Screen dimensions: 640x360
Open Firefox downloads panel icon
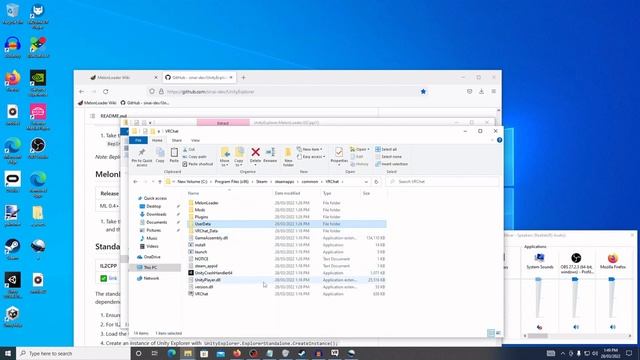click(481, 91)
